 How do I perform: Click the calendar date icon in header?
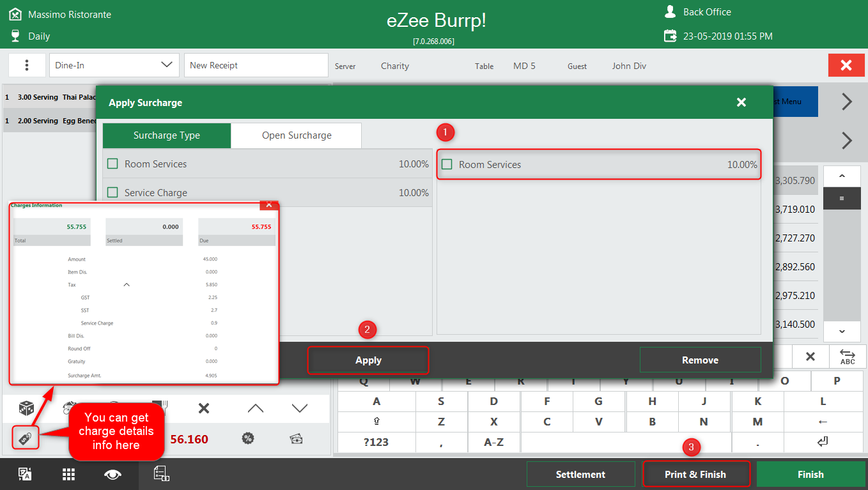670,36
